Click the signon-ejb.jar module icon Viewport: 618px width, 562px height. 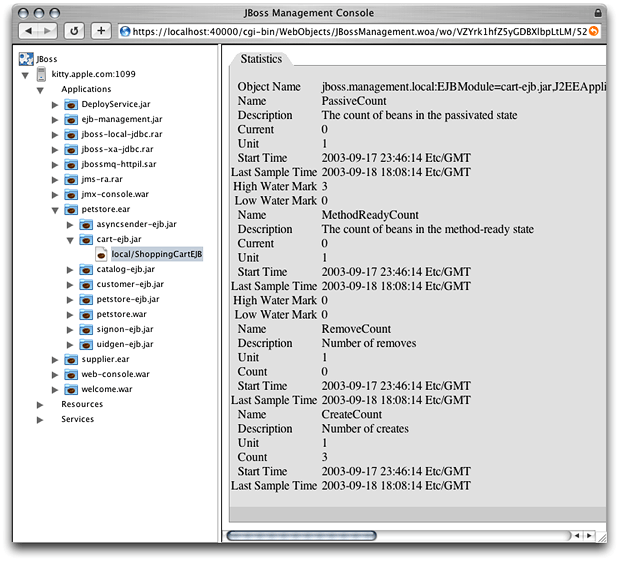point(86,329)
